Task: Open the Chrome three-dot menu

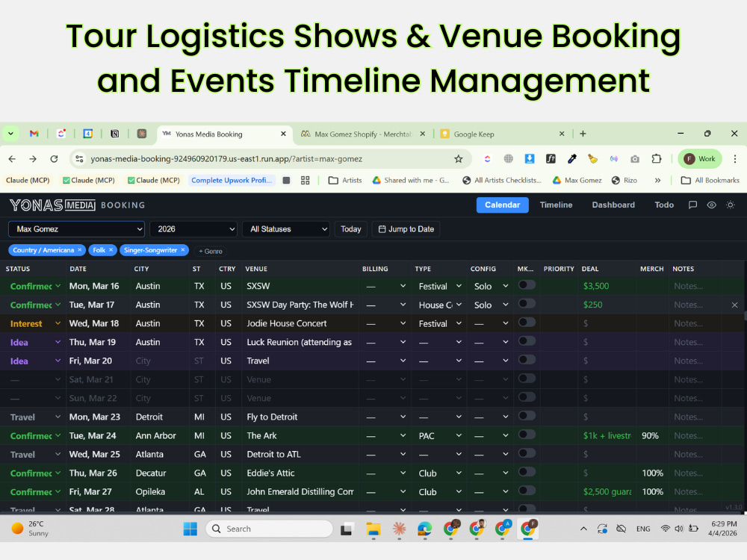Action: [734, 159]
